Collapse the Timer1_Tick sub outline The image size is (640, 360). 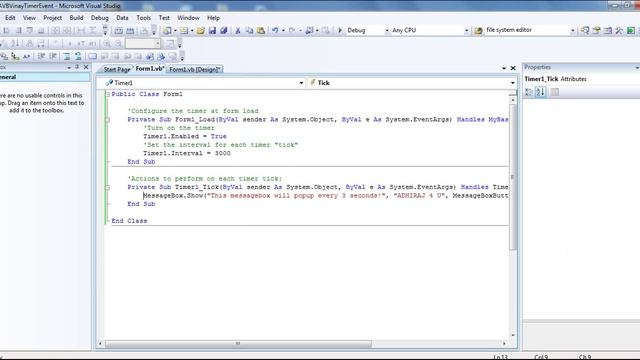point(108,187)
